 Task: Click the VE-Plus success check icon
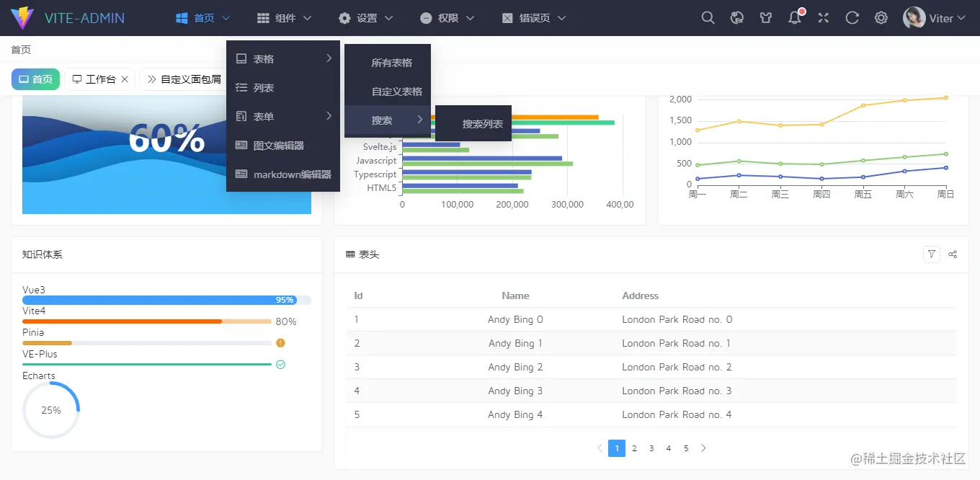point(280,365)
